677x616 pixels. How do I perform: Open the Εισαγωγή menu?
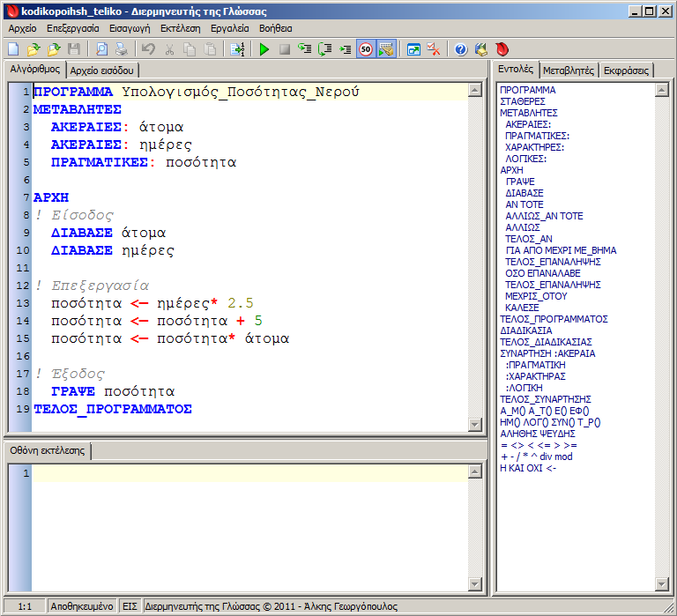point(130,28)
